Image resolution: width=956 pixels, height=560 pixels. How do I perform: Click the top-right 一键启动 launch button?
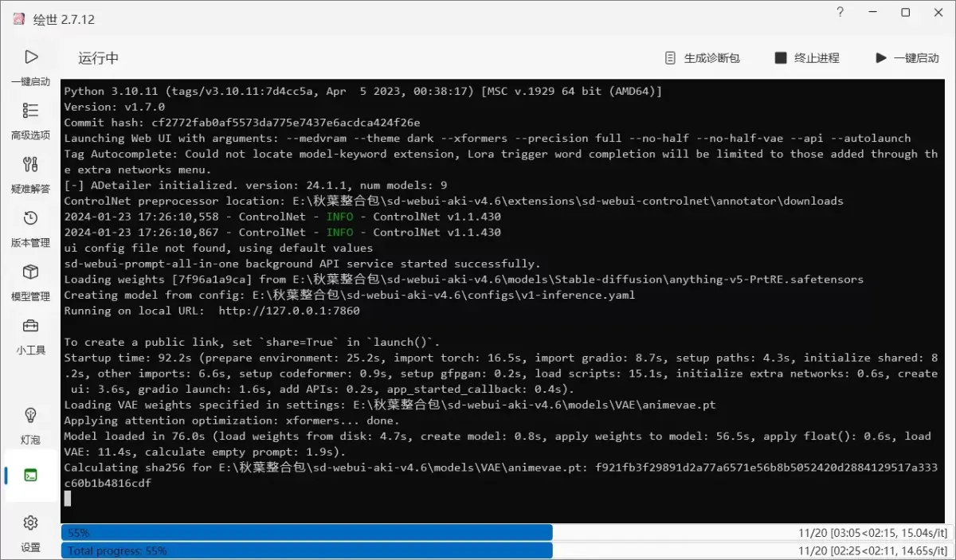pyautogui.click(x=907, y=58)
